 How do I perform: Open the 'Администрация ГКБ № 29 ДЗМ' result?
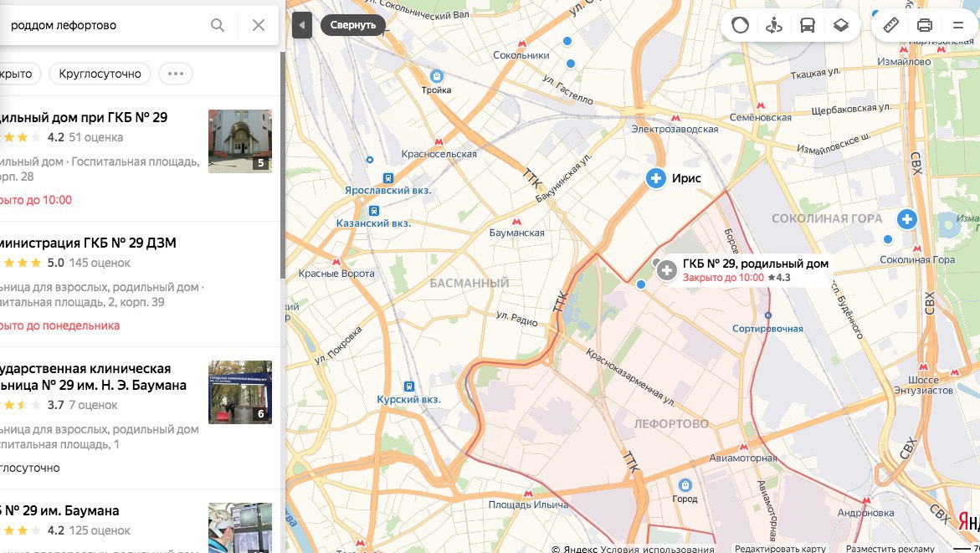click(88, 243)
